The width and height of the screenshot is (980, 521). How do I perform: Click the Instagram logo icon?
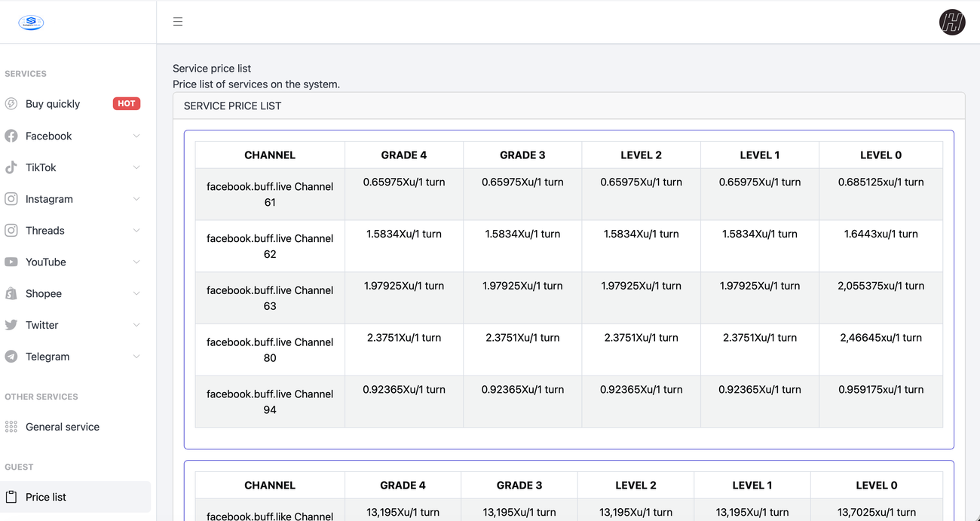coord(11,199)
